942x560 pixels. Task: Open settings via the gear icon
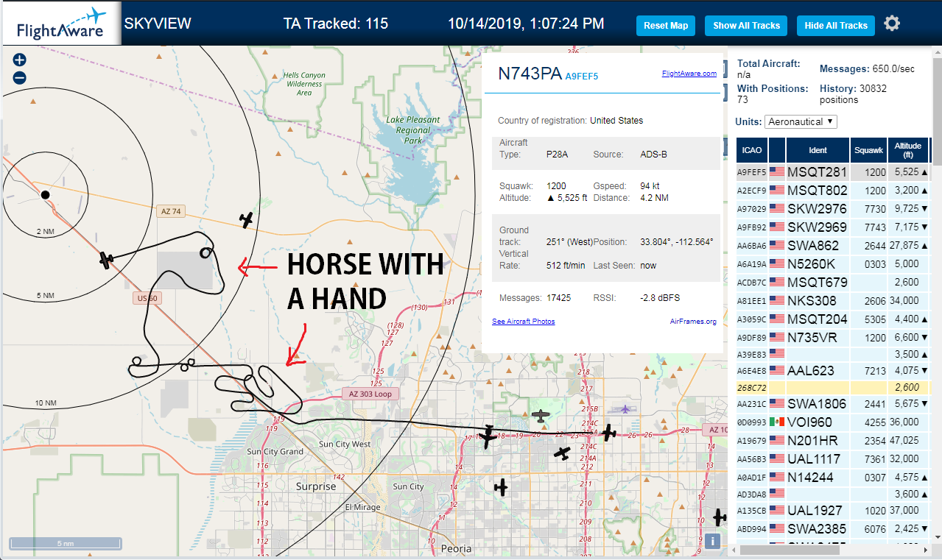(x=892, y=24)
